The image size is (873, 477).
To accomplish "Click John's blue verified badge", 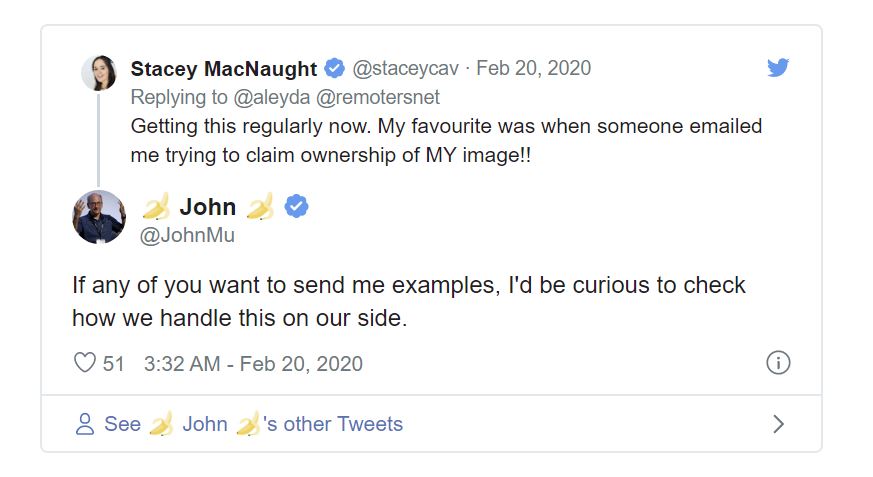I will (x=296, y=206).
